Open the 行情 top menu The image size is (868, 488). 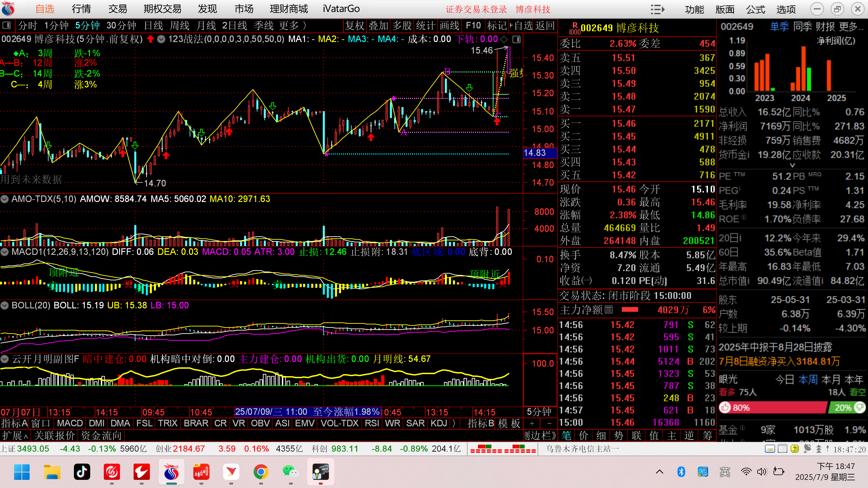pos(81,9)
